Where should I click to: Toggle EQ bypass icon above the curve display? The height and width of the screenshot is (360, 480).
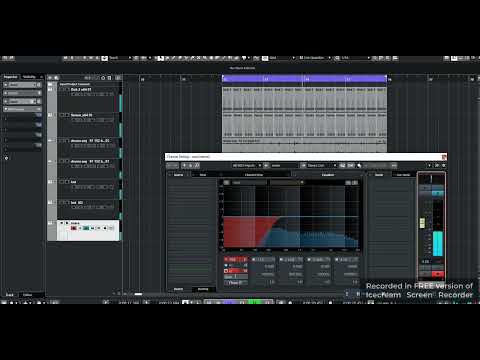tap(226, 182)
